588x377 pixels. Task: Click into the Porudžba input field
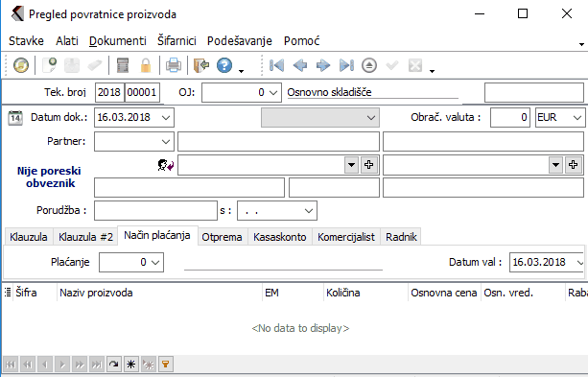pyautogui.click(x=155, y=210)
